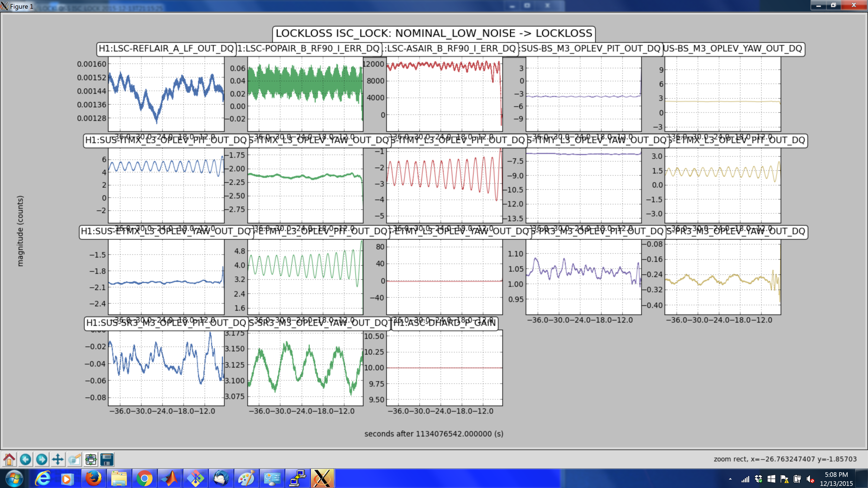
Task: Open the Dropbox tray icon
Action: 758,479
